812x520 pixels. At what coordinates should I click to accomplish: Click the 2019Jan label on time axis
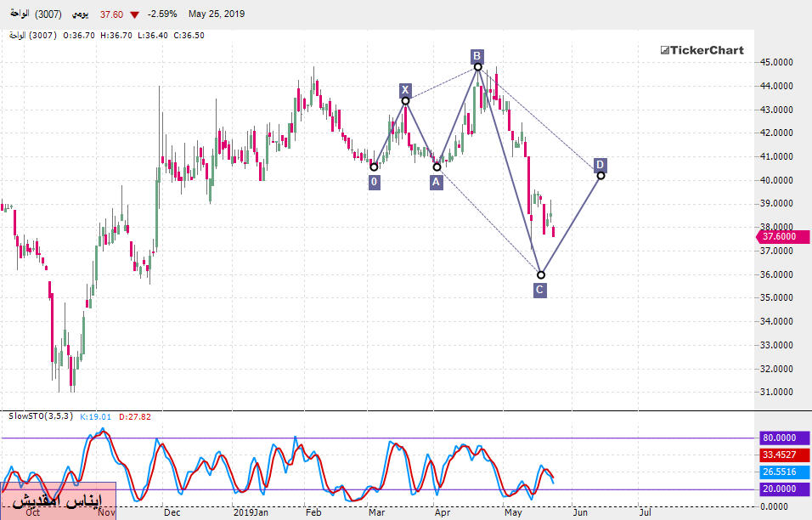251,512
